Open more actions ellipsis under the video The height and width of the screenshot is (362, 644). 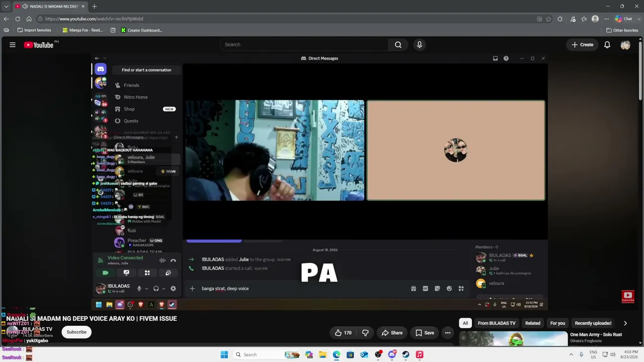[x=447, y=333]
